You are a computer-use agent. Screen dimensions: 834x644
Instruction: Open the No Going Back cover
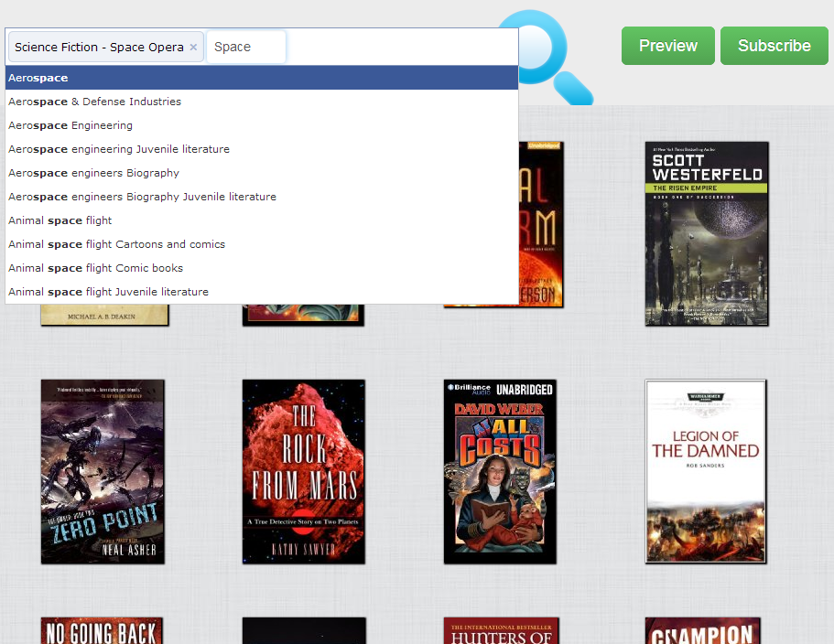[x=102, y=630]
